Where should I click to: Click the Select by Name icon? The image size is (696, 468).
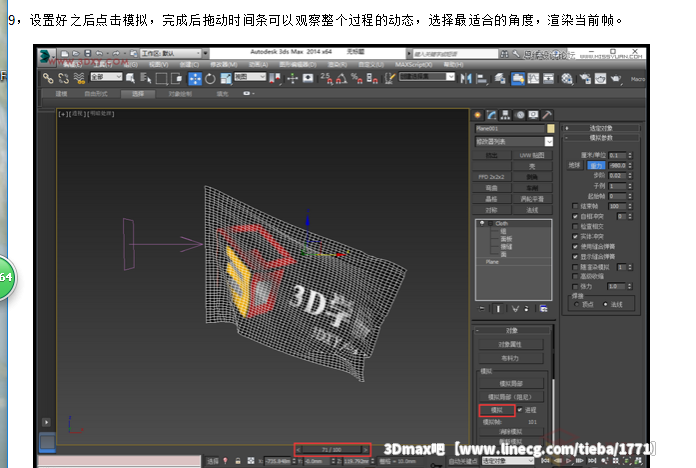point(146,79)
